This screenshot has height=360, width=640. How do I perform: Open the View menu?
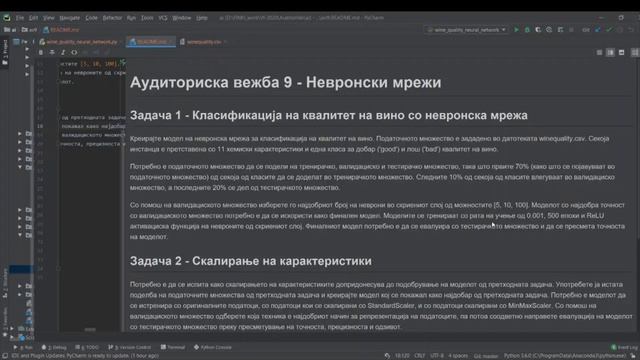tap(49, 18)
